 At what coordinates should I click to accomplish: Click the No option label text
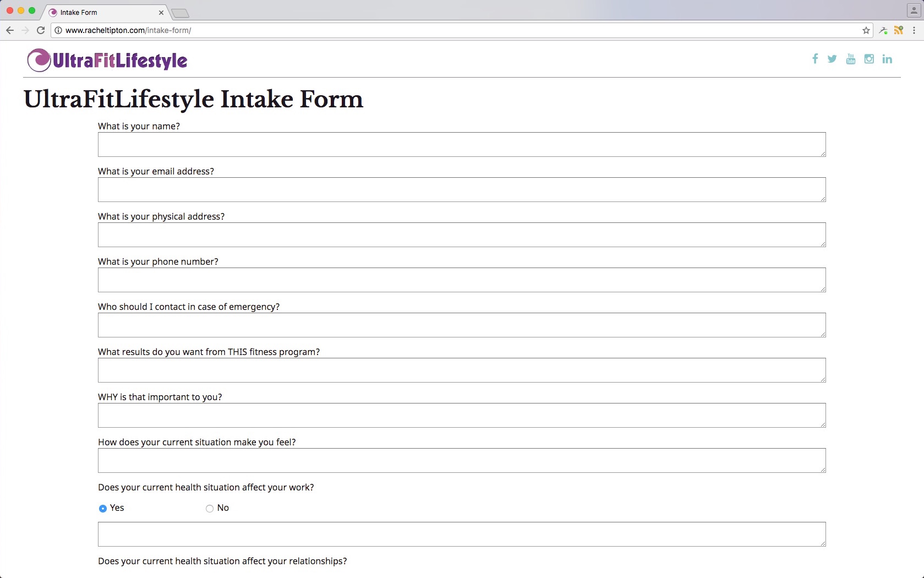pyautogui.click(x=223, y=508)
